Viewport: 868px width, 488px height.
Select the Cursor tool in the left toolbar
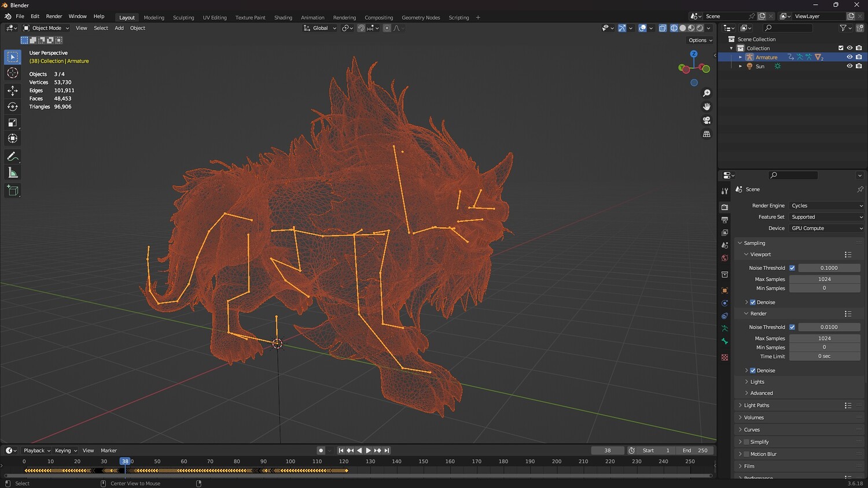click(x=13, y=73)
